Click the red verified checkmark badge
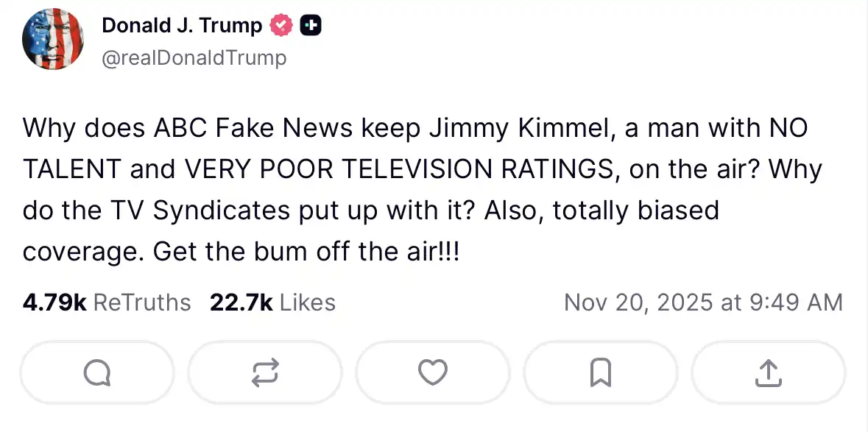 [x=281, y=26]
